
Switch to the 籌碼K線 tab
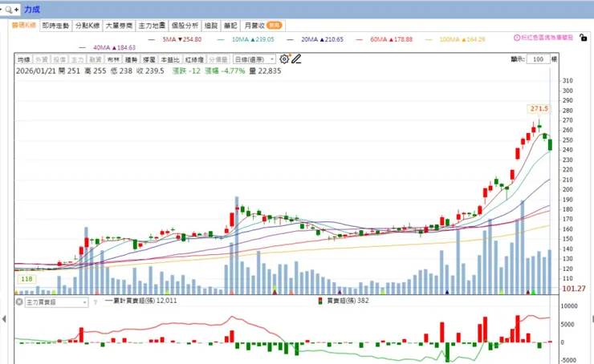tap(24, 26)
